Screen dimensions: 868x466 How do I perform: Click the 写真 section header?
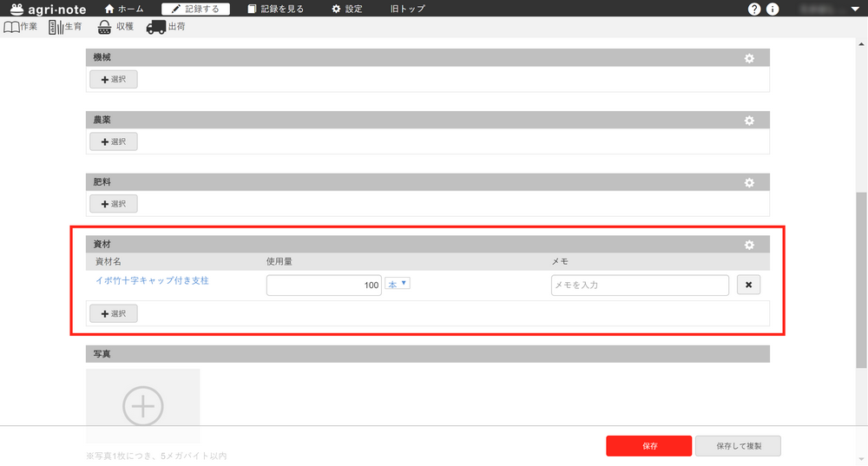pyautogui.click(x=427, y=354)
